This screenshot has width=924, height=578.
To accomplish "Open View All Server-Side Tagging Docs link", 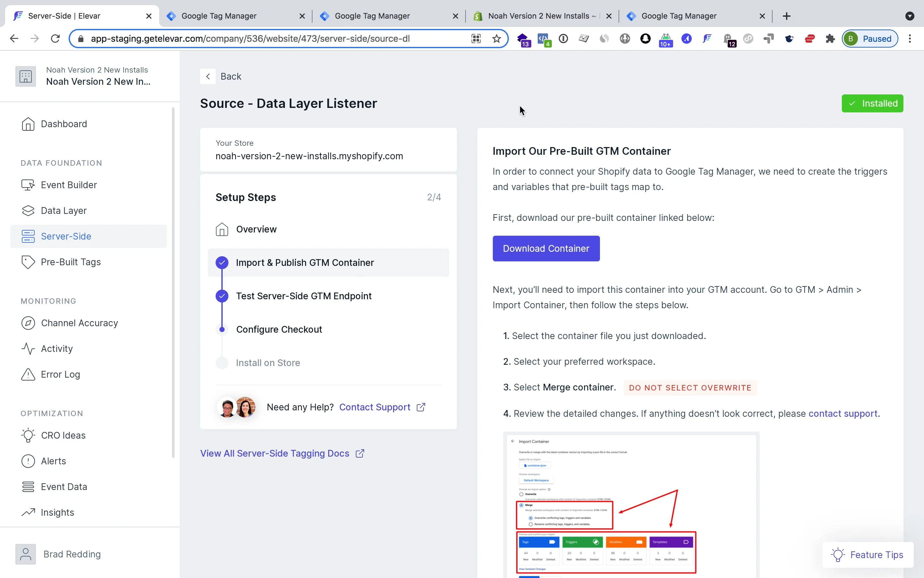I will 283,453.
